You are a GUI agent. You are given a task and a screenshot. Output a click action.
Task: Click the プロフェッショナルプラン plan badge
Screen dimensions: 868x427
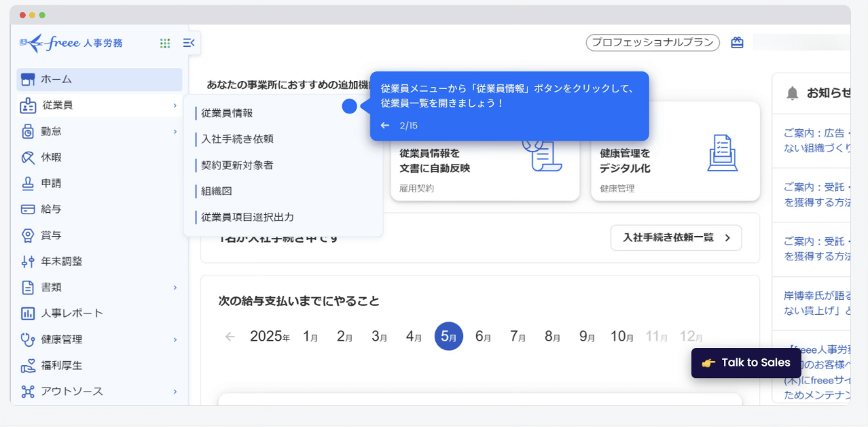tap(652, 43)
